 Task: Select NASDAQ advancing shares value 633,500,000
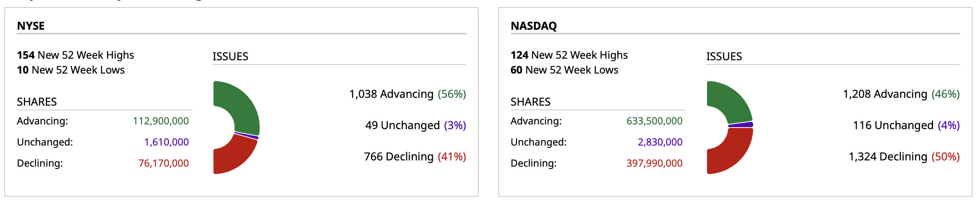(x=654, y=121)
